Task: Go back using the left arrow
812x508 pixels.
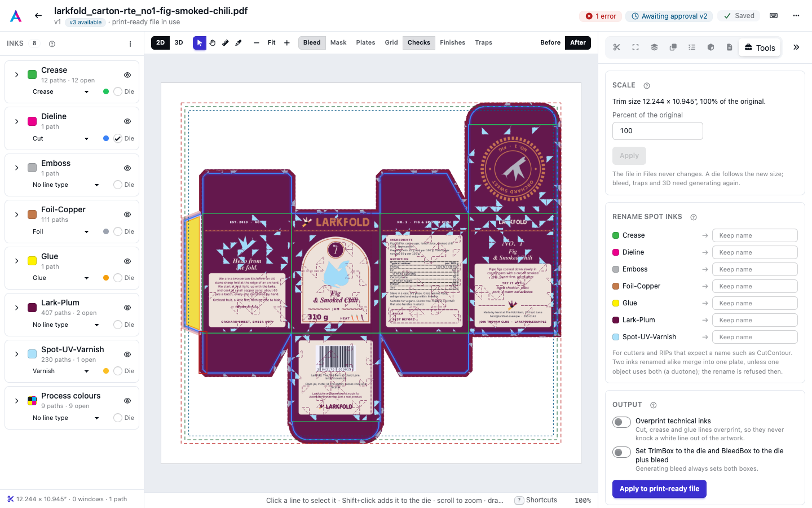Action: point(38,16)
